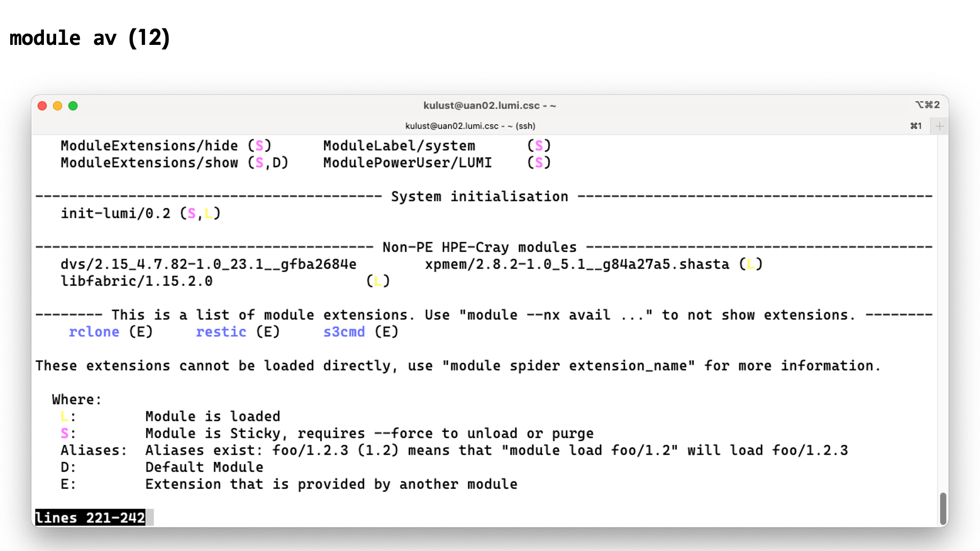The width and height of the screenshot is (980, 551).
Task: Click the init-lumi/0.2 module
Action: pyautogui.click(x=115, y=213)
